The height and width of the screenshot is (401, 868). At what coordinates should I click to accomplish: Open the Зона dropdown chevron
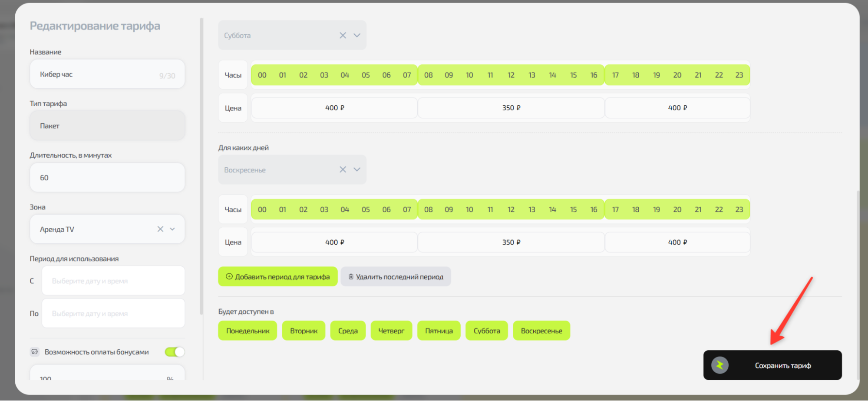point(172,229)
